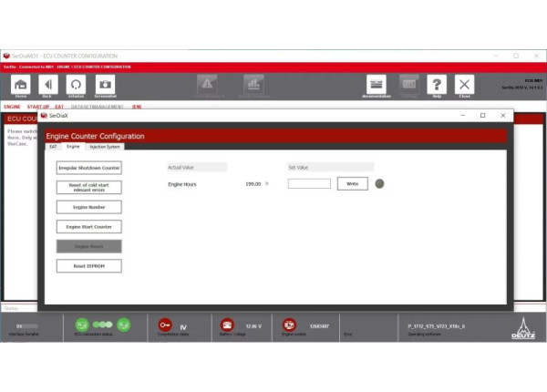Open the Documentation icon
The height and width of the screenshot is (392, 547).
click(x=376, y=84)
